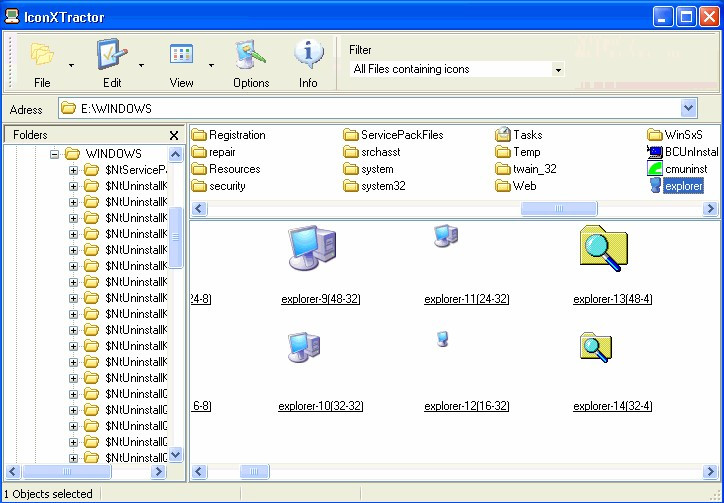Select the Registration folder
The height and width of the screenshot is (503, 724).
[x=229, y=135]
